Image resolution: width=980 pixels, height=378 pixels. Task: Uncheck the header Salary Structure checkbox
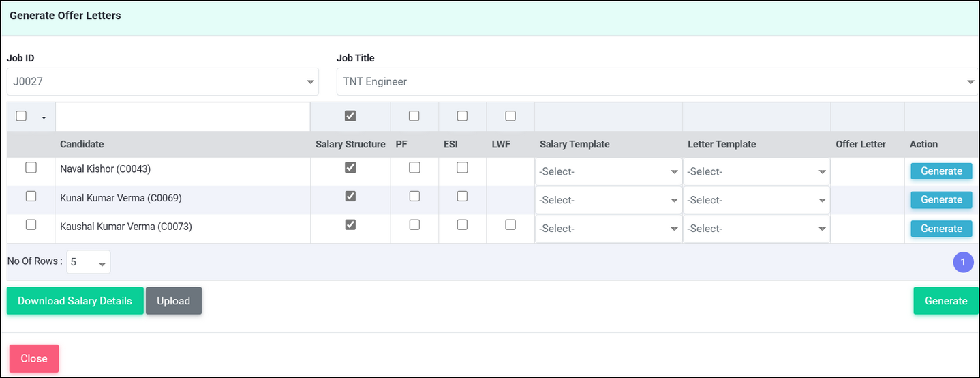[x=350, y=116]
